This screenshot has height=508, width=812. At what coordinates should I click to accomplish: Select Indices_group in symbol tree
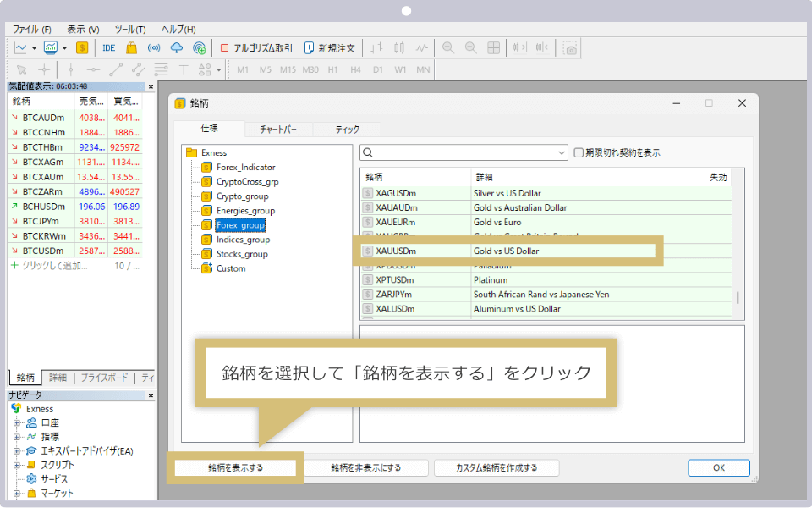tap(243, 240)
